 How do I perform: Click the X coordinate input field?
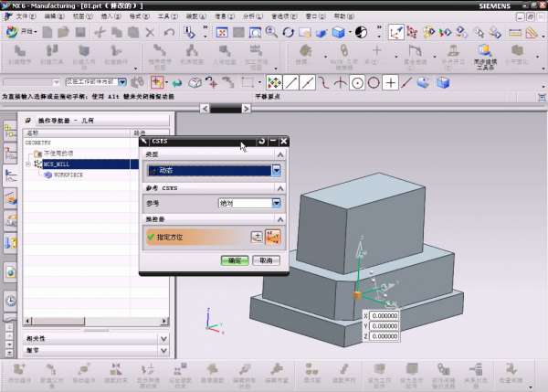tap(380, 315)
